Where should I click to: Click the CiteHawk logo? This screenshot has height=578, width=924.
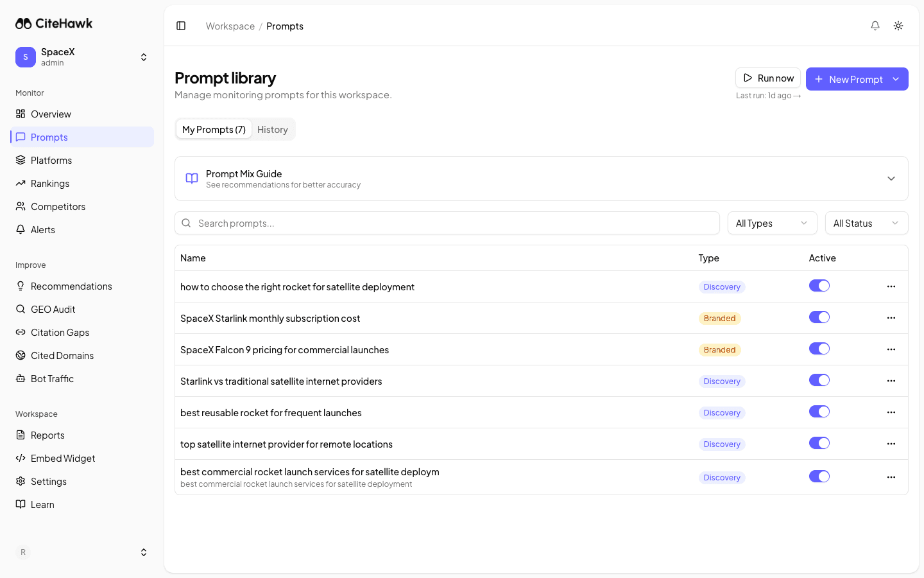click(54, 23)
